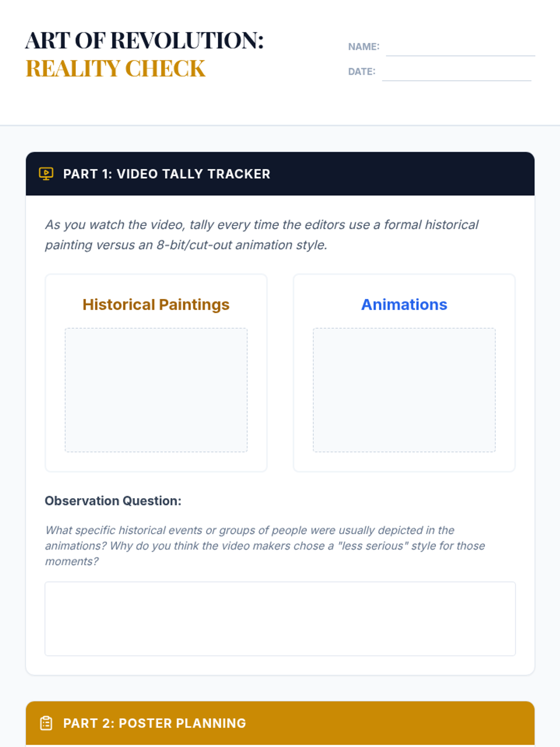Click inside the Historical Paintings tally box
Screen dimensions: 560x747
tap(156, 390)
